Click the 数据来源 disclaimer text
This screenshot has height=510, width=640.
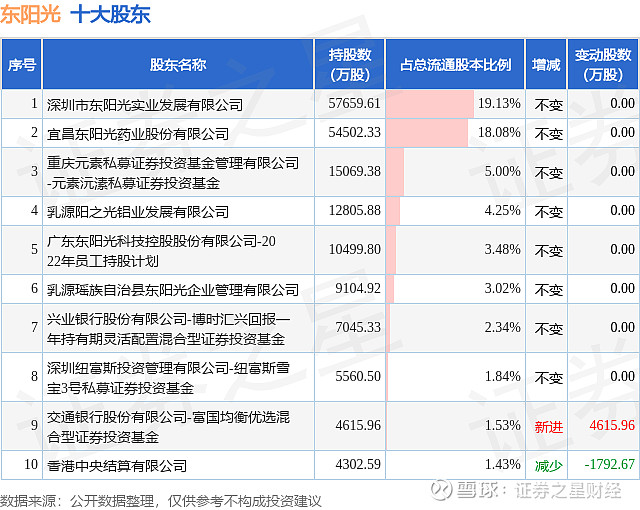(161, 501)
